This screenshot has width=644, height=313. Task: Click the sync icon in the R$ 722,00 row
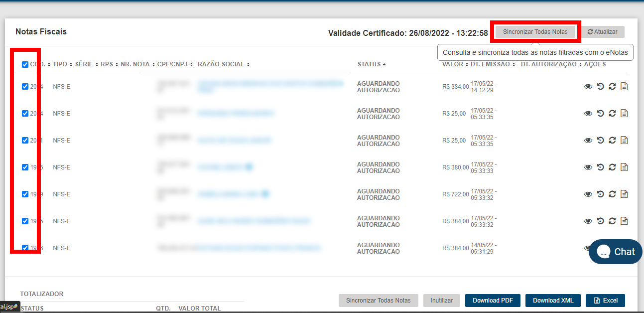[612, 194]
